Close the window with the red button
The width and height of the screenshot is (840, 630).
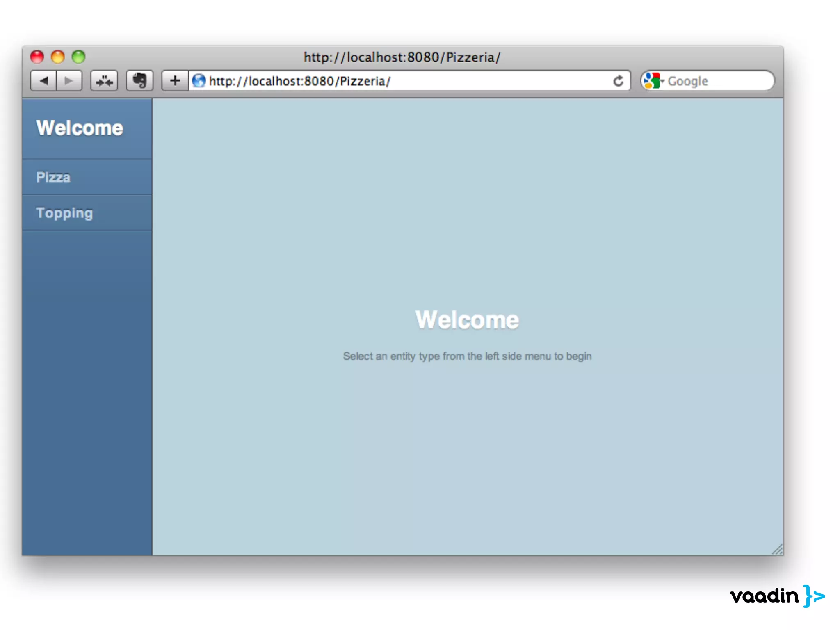pyautogui.click(x=37, y=57)
